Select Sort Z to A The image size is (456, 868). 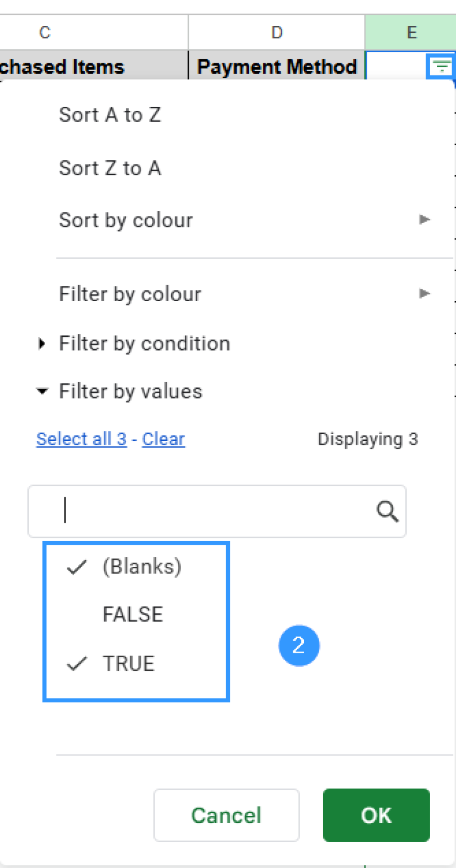coord(110,167)
